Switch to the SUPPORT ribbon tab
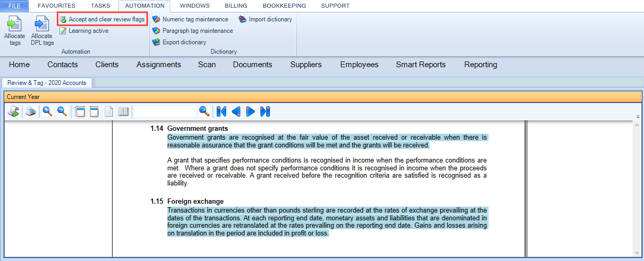This screenshot has width=644, height=261. tap(335, 6)
